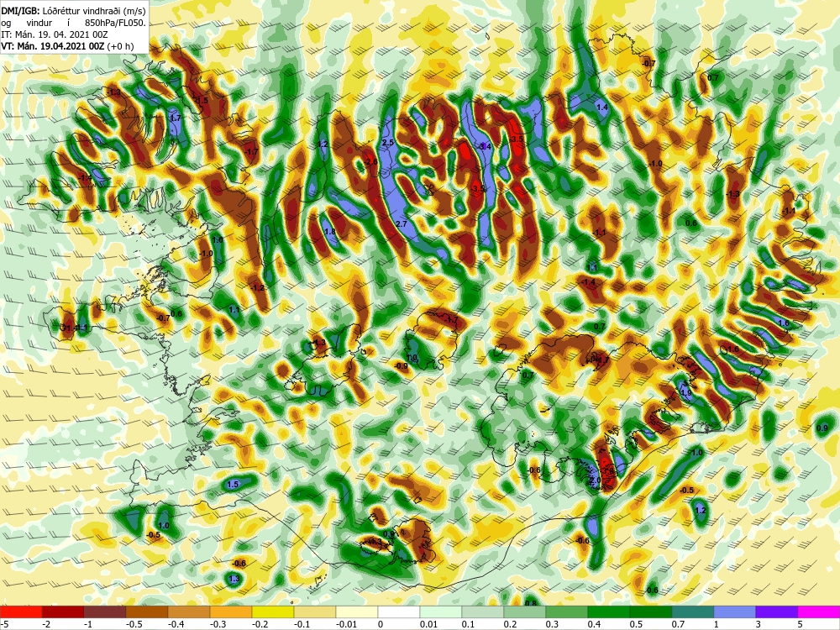Select the 'IT: Mán. 19. 04. 2021 00Z' line
The width and height of the screenshot is (840, 630).
(55, 34)
